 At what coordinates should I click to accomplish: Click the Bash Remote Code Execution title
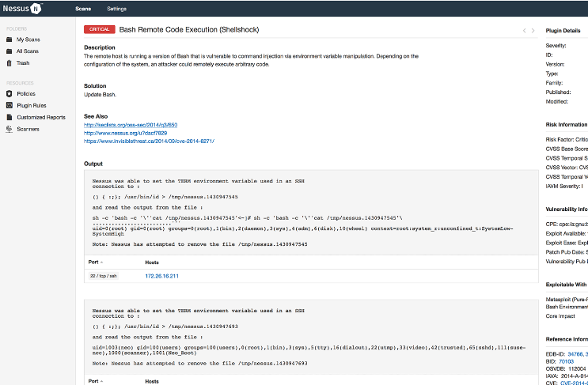pyautogui.click(x=189, y=29)
